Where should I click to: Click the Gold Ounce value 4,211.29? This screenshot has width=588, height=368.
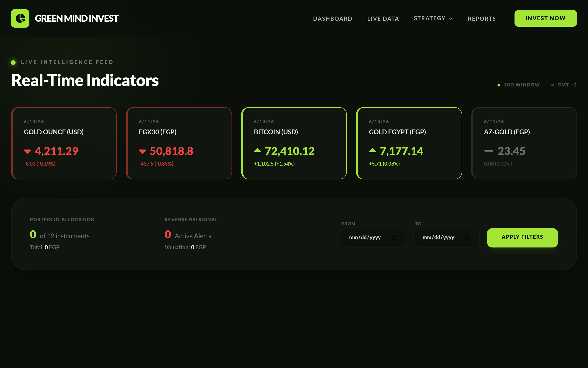[x=57, y=151]
